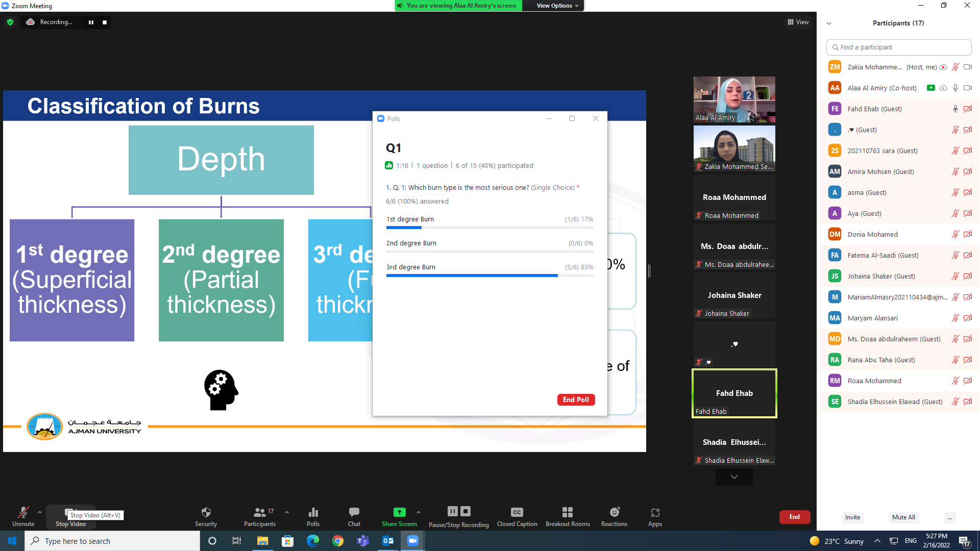Open the Apps icon
This screenshot has width=980, height=551.
(x=655, y=513)
